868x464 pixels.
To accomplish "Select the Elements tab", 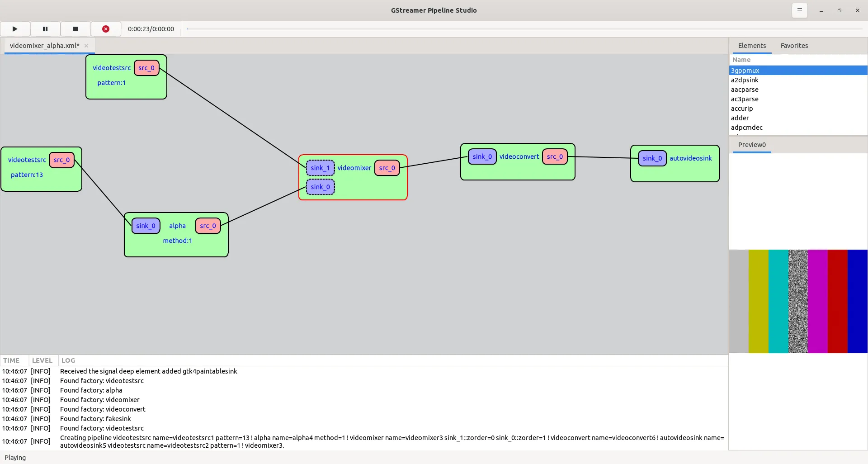I will point(752,46).
